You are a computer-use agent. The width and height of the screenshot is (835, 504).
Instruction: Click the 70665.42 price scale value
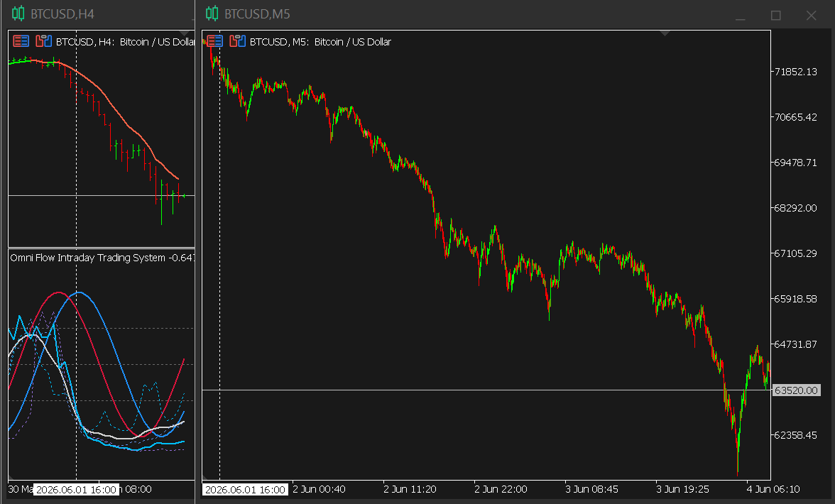click(x=795, y=117)
